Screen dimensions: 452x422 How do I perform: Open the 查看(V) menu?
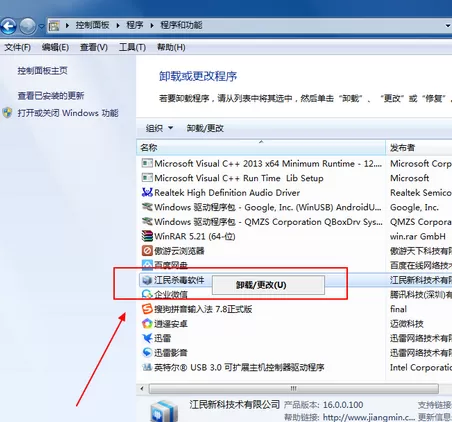94,47
